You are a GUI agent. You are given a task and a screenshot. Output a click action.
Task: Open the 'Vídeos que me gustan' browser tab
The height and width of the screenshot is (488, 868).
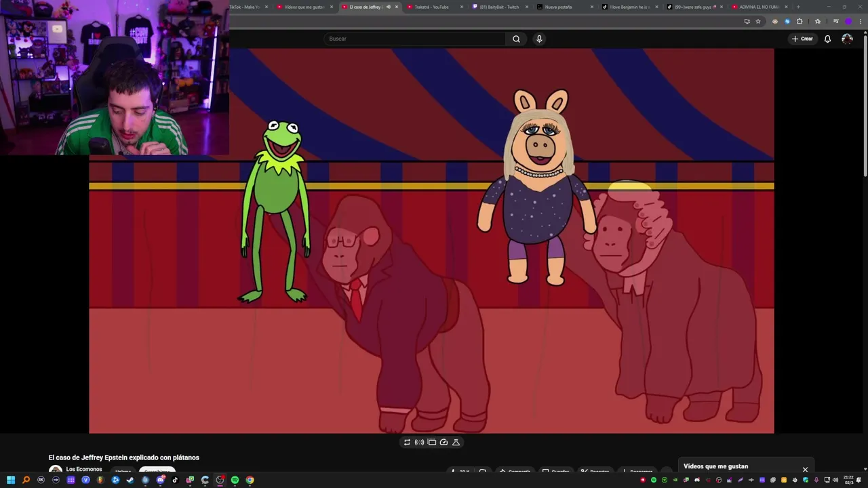(x=304, y=7)
